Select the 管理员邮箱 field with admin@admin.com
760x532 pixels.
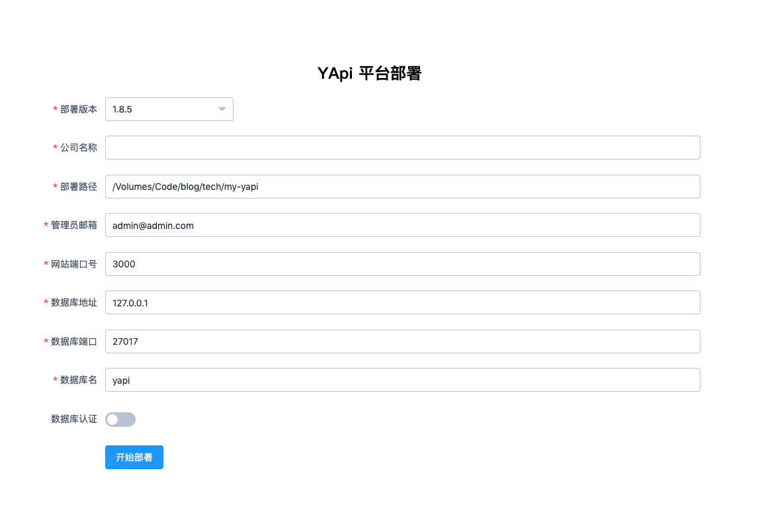coord(402,225)
